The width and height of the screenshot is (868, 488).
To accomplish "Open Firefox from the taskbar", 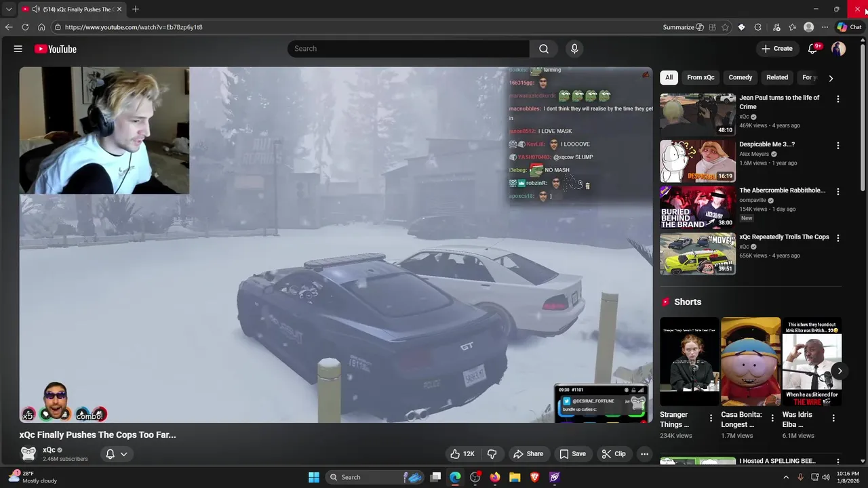I will pos(495,477).
